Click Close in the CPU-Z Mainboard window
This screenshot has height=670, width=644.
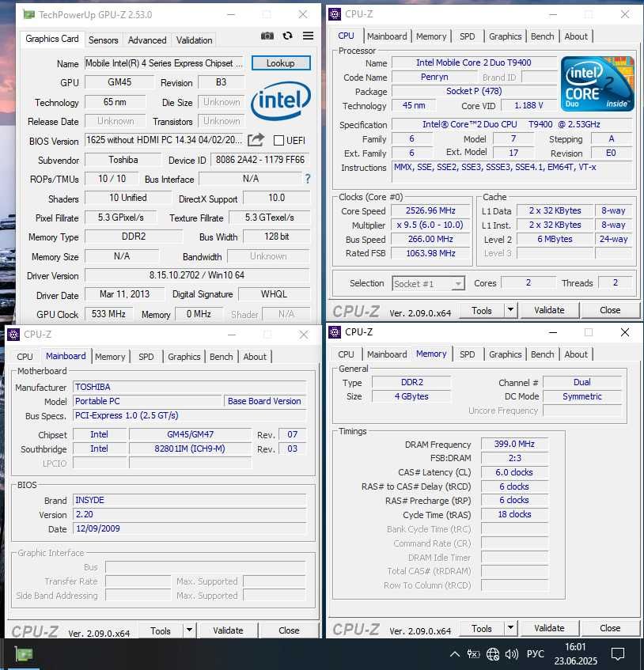click(x=289, y=630)
